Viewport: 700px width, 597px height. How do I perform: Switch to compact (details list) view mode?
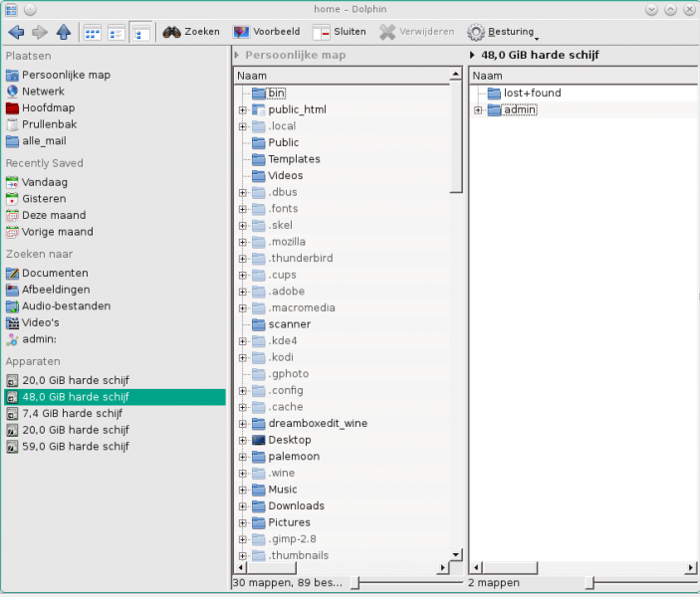[117, 32]
